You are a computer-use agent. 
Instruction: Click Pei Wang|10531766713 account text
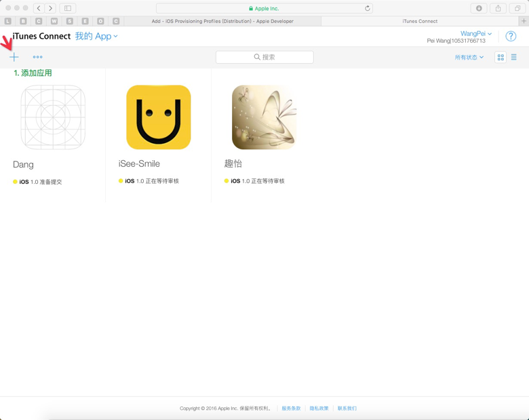point(456,41)
